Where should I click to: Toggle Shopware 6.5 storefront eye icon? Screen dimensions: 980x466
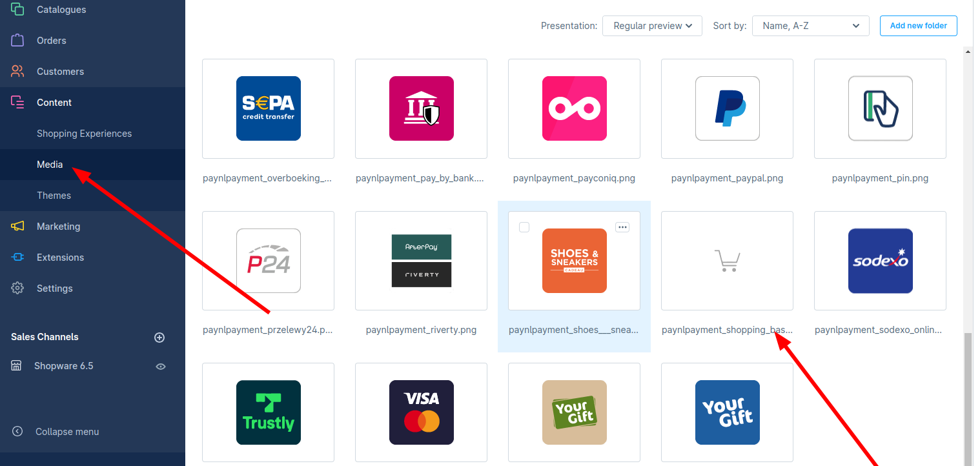pos(161,367)
